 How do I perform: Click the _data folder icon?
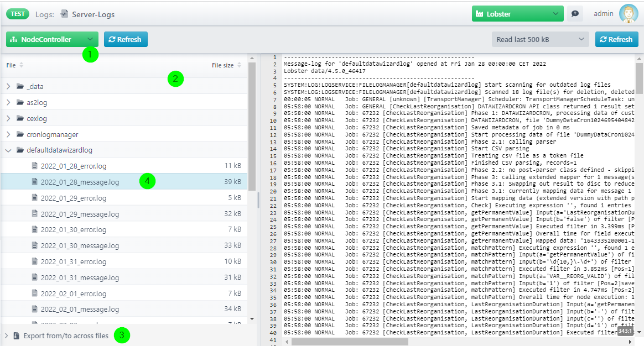20,86
